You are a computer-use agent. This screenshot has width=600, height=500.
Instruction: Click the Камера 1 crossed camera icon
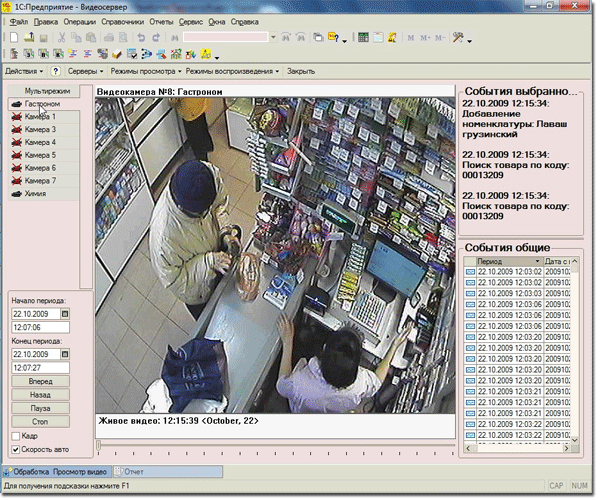[x=16, y=117]
